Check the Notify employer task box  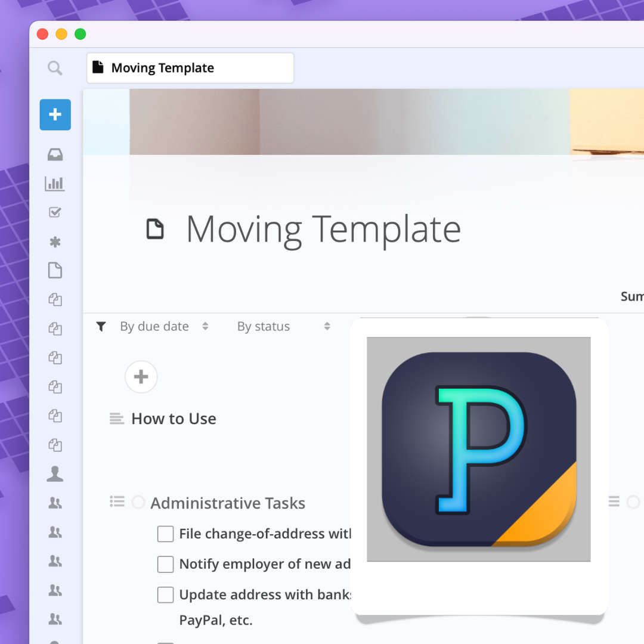pyautogui.click(x=166, y=564)
